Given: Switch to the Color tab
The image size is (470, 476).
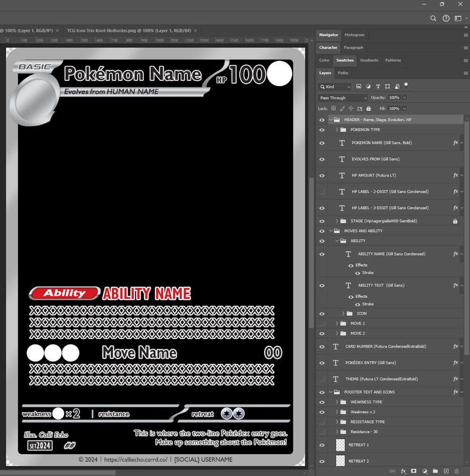Looking at the screenshot, I should pos(324,60).
